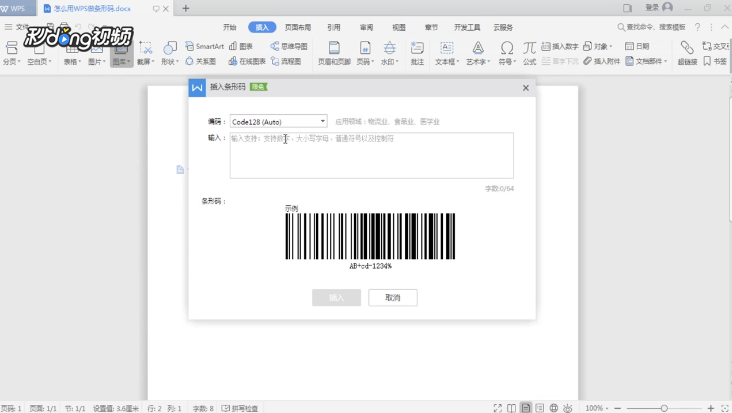This screenshot has width=732, height=413.
Task: Open the library (图库) button
Action: click(x=121, y=52)
